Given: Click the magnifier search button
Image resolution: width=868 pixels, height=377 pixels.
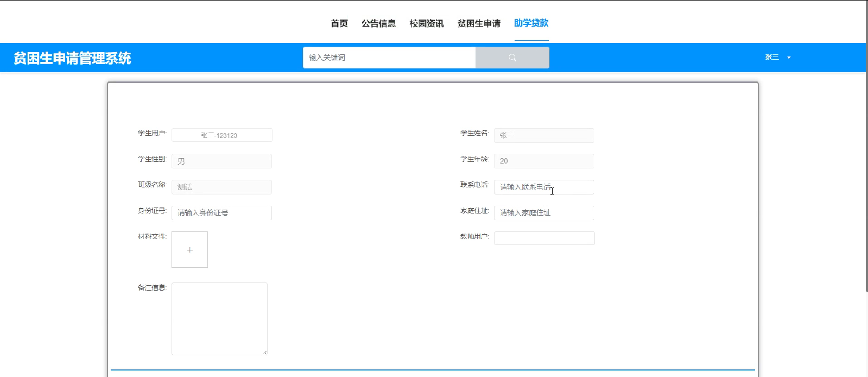Looking at the screenshot, I should [x=512, y=58].
